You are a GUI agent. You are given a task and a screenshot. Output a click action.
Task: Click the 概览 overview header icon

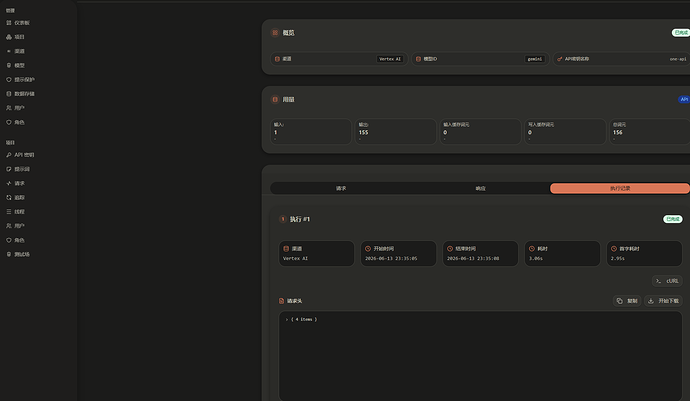(275, 33)
